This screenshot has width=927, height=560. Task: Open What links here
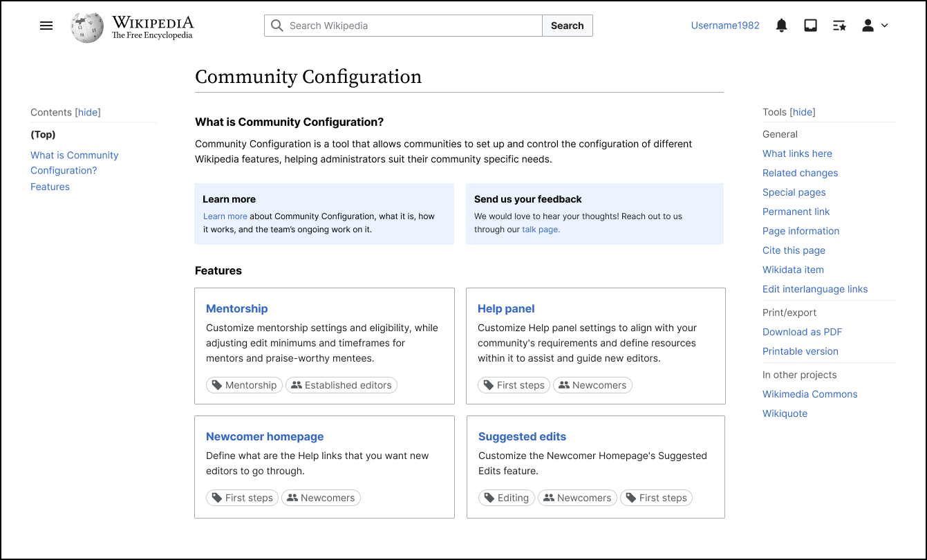click(797, 153)
